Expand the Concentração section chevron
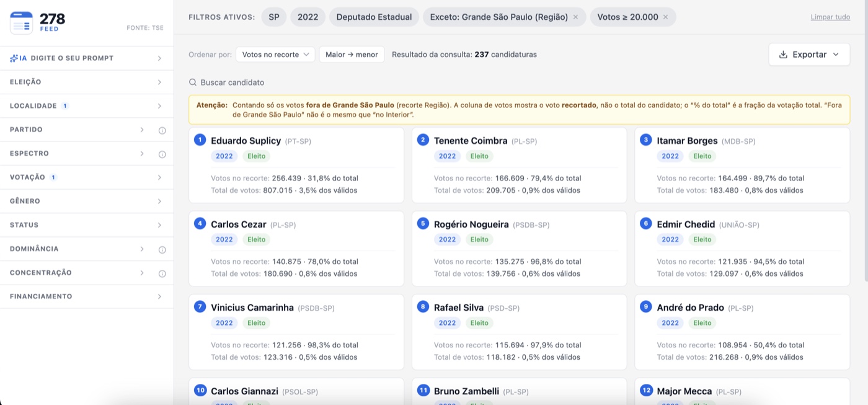This screenshot has height=405, width=868. [x=142, y=273]
